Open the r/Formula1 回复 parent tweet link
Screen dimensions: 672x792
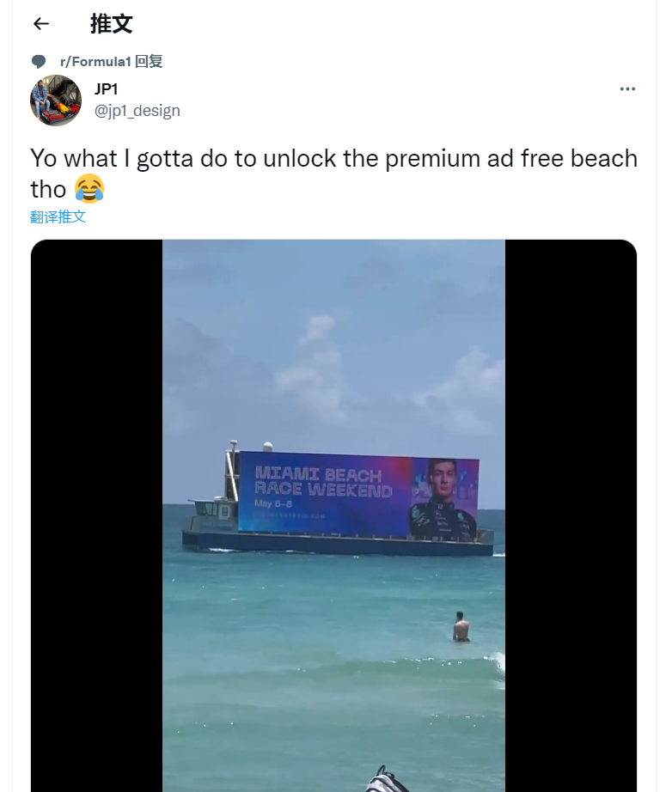coord(111,62)
